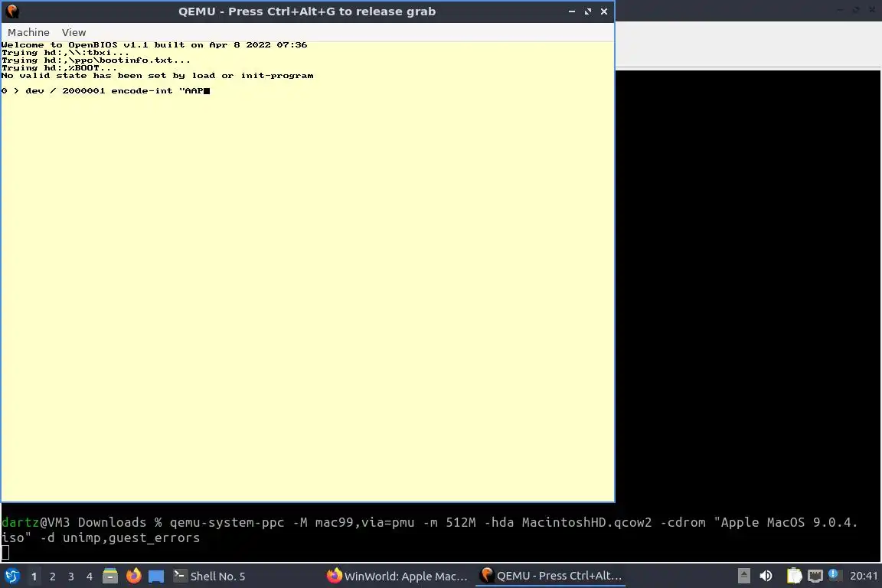
Task: Click the clock showing 20:41
Action: [x=864, y=577]
